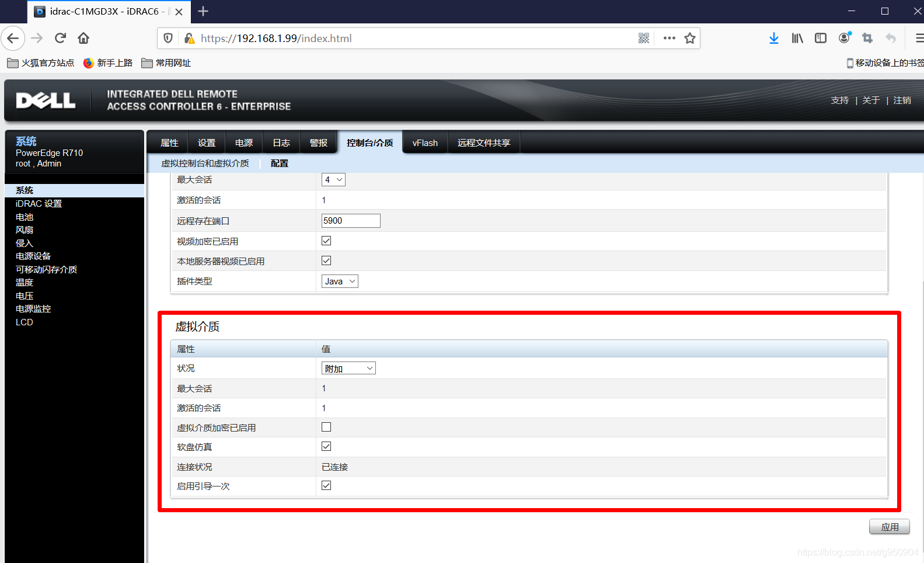Open the 状况 附加 dropdown

point(348,369)
